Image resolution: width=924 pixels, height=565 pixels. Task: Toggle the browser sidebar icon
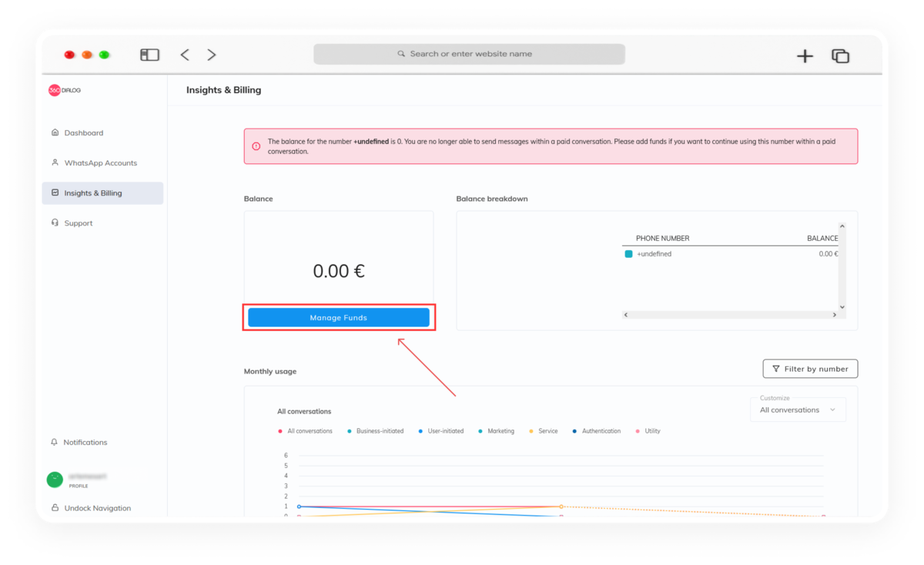(x=149, y=55)
